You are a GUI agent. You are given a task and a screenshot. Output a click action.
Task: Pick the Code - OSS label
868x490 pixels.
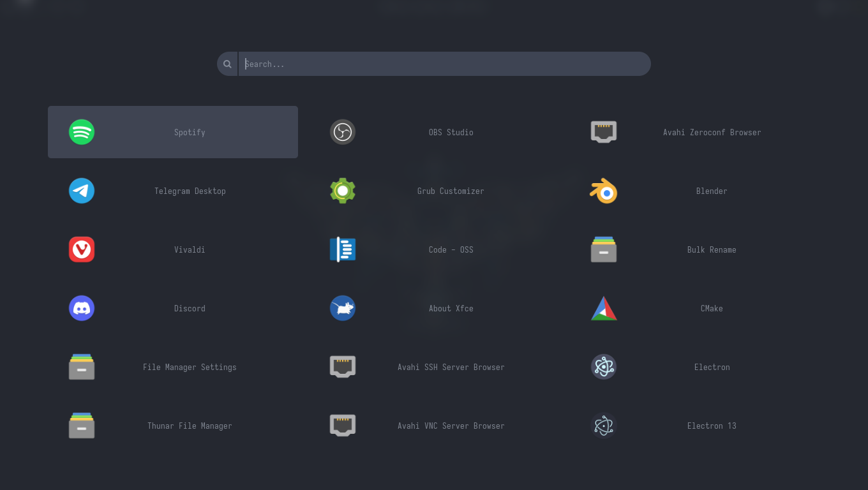(x=451, y=249)
